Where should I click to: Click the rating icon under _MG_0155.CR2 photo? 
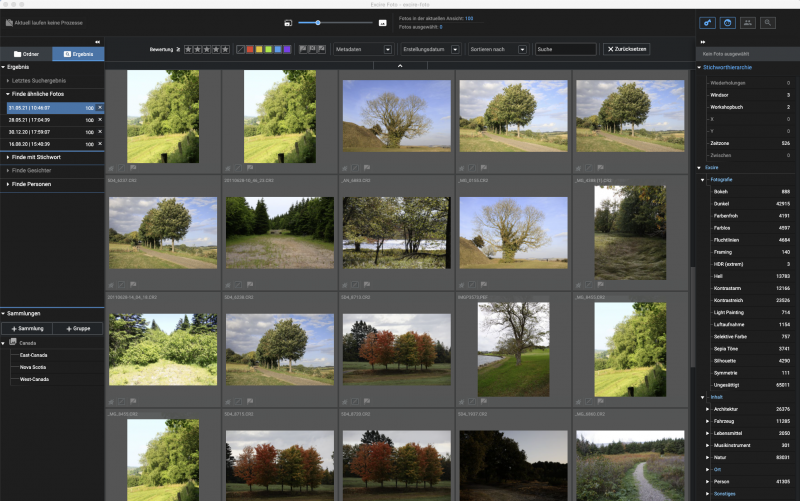point(461,285)
